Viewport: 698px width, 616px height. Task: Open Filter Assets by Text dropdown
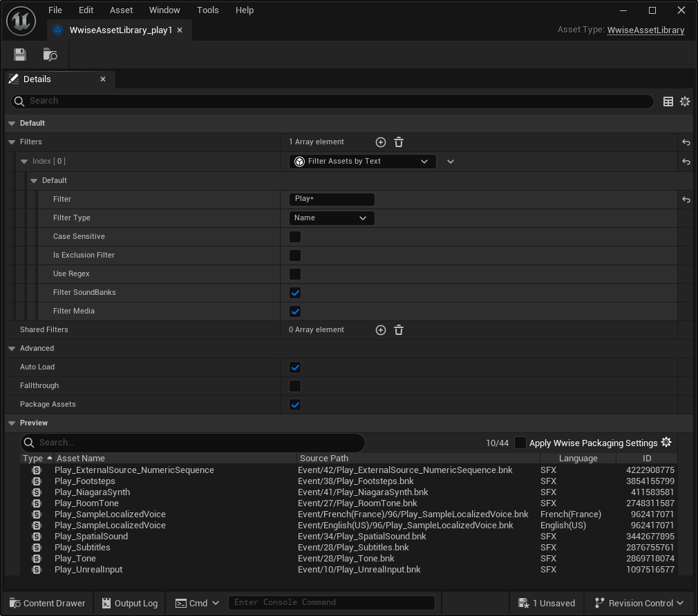[362, 162]
